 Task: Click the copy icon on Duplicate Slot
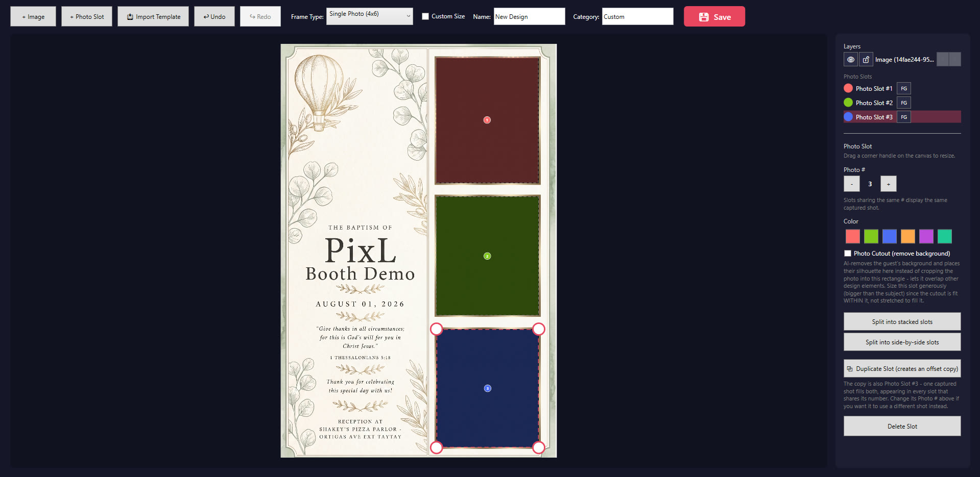[x=850, y=369]
